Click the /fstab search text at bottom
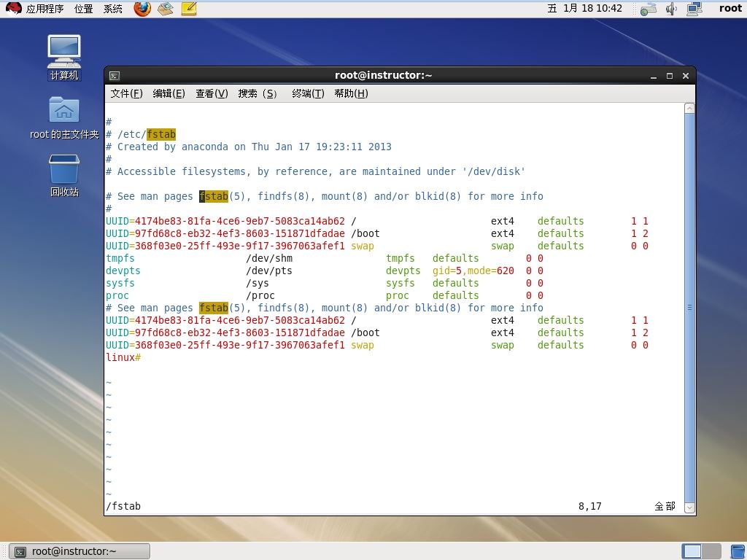Image resolution: width=747 pixels, height=560 pixels. pyautogui.click(x=123, y=506)
